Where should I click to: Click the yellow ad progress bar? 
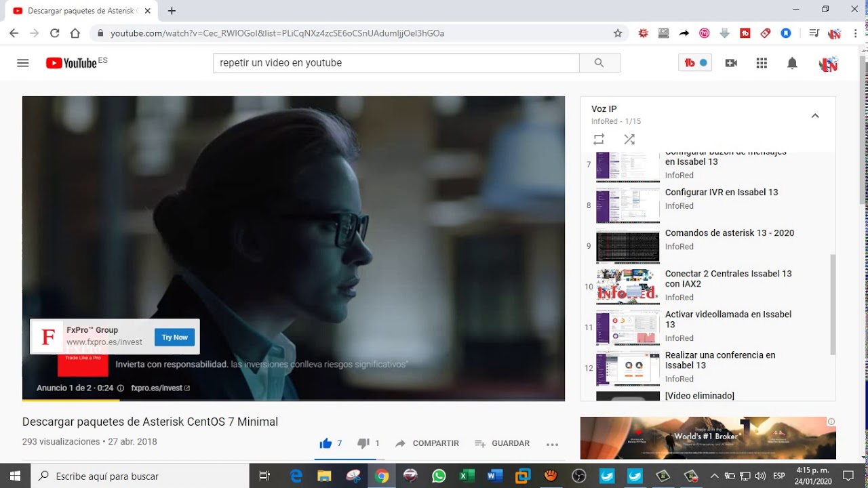tap(71, 400)
